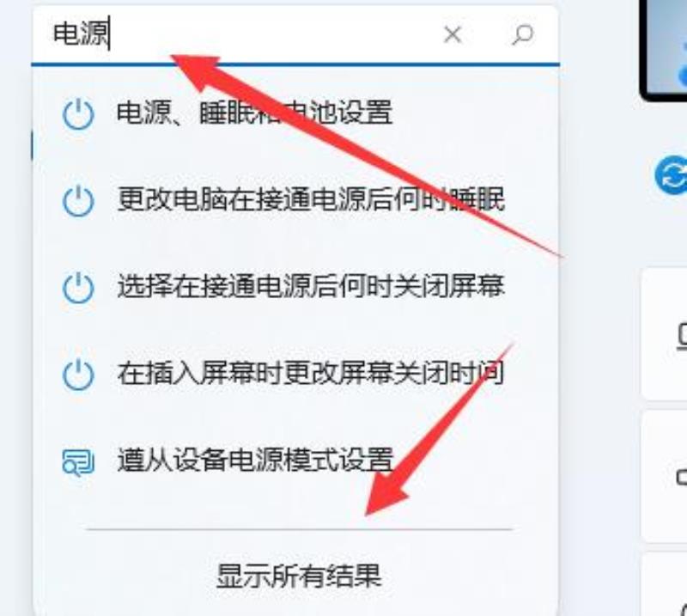
Task: Open the 在插入屏幕时更改屏幕关闭时间 suggestion
Action: [x=295, y=374]
